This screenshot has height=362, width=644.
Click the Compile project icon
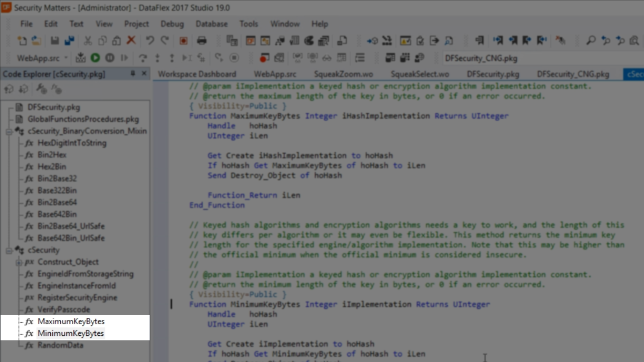80,58
